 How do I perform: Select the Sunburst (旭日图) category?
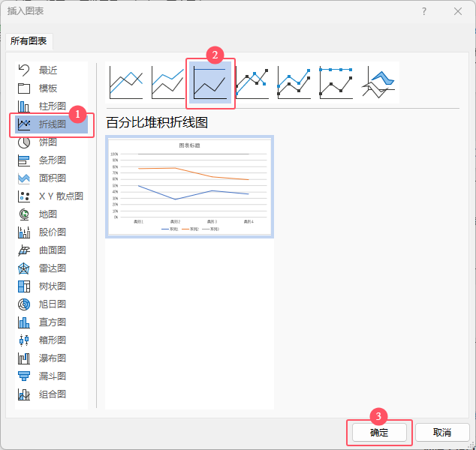point(51,304)
